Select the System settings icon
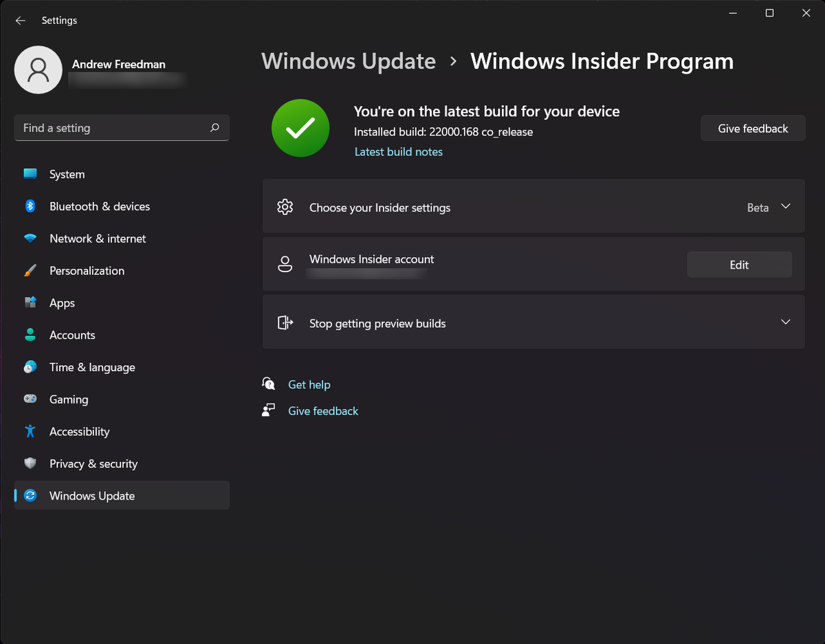This screenshot has width=825, height=644. point(30,174)
